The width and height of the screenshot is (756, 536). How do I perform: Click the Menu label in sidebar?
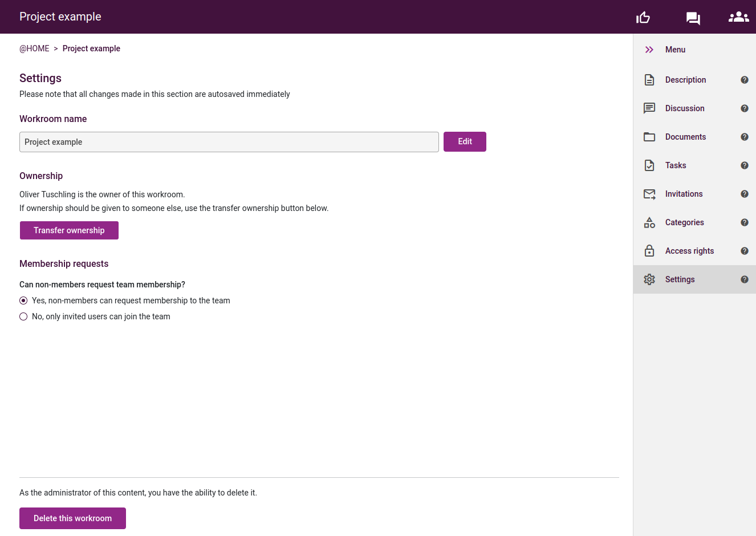(x=675, y=50)
